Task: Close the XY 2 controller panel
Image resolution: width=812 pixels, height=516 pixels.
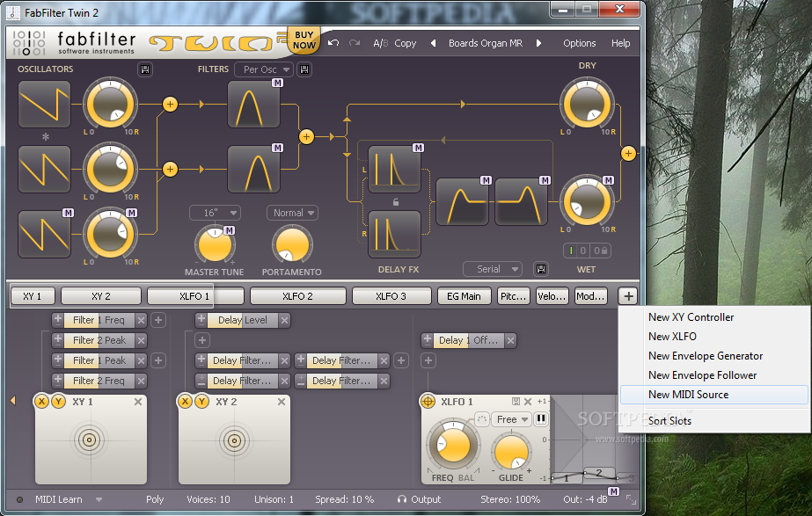Action: pos(282,402)
